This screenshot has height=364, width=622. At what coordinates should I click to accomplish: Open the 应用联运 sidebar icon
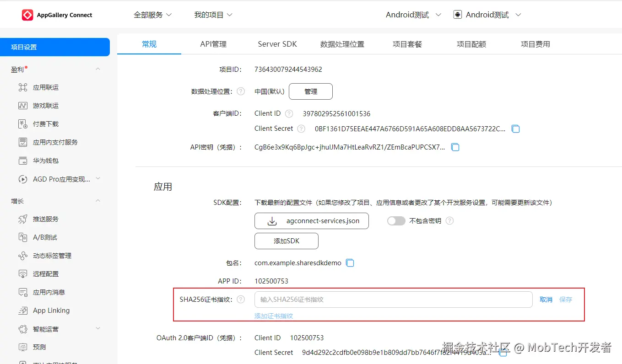[x=23, y=87]
